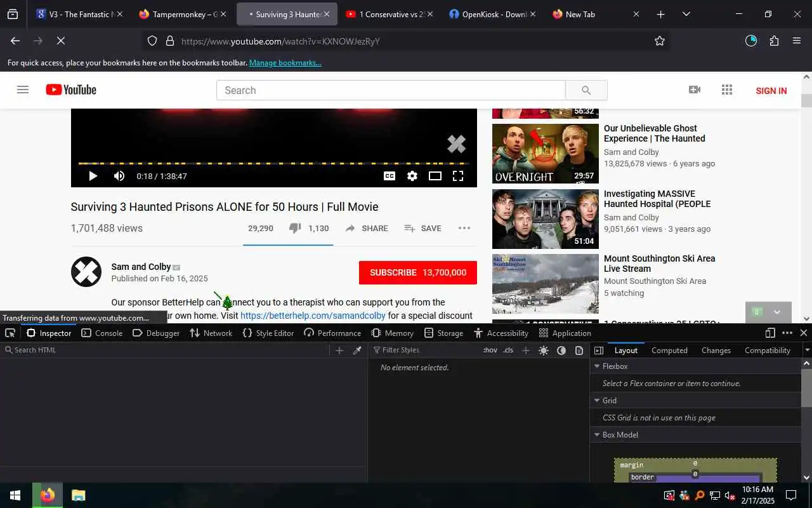Dislike the video with thumbs-down icon
The height and width of the screenshot is (508, 812).
click(x=295, y=228)
